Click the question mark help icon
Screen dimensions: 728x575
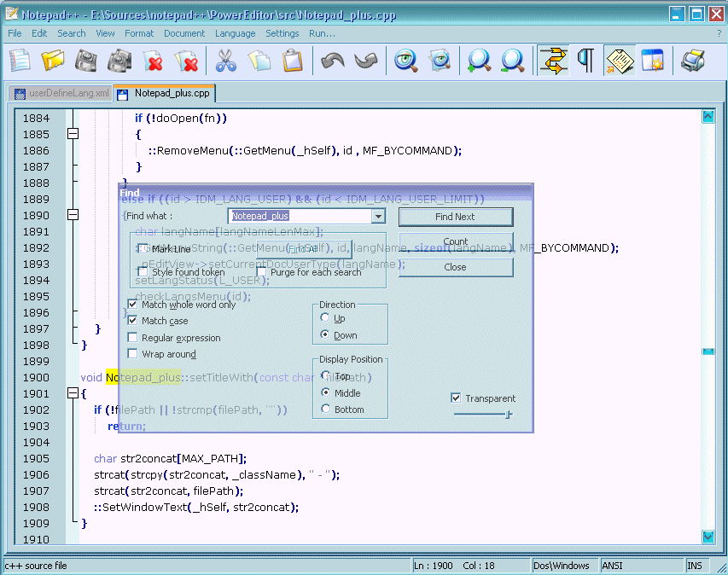[x=719, y=33]
